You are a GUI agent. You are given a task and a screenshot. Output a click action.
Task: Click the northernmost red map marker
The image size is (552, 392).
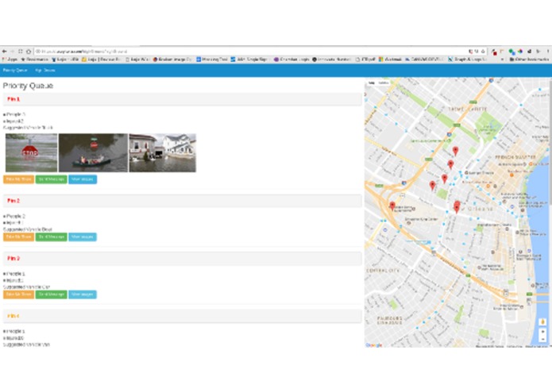click(456, 152)
